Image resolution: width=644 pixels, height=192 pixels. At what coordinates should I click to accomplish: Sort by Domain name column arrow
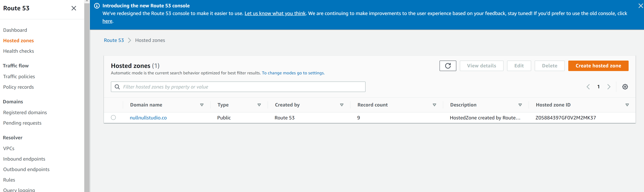pyautogui.click(x=202, y=105)
